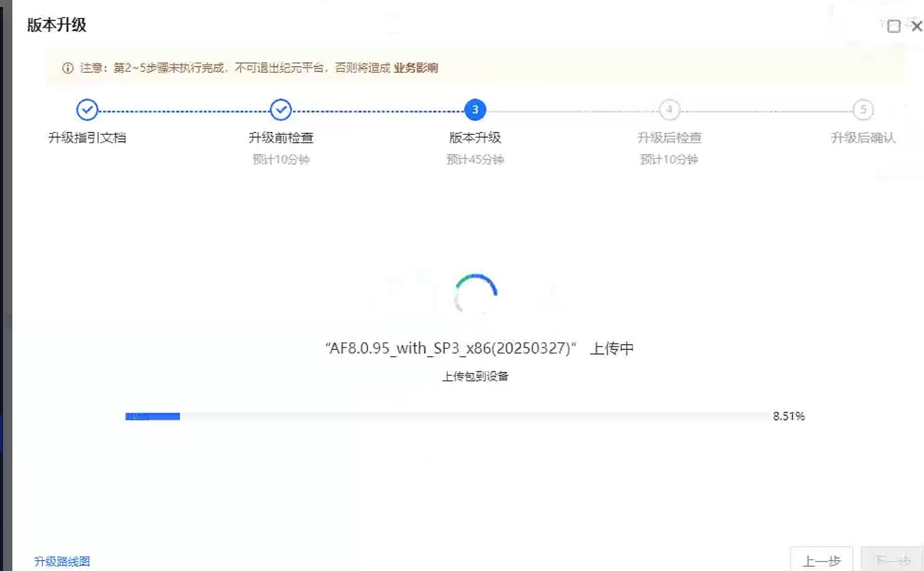
Task: Go to the 升级前检查 step label
Action: pos(280,138)
